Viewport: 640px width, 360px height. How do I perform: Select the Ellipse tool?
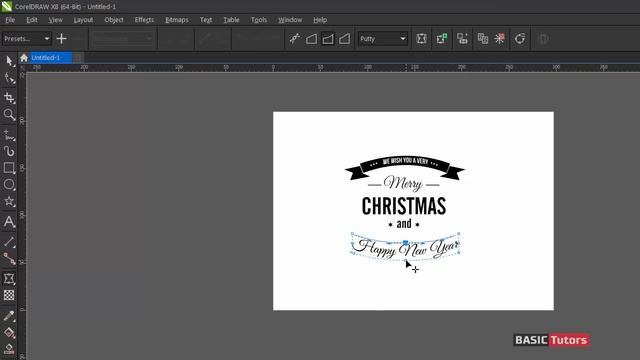[x=9, y=184]
